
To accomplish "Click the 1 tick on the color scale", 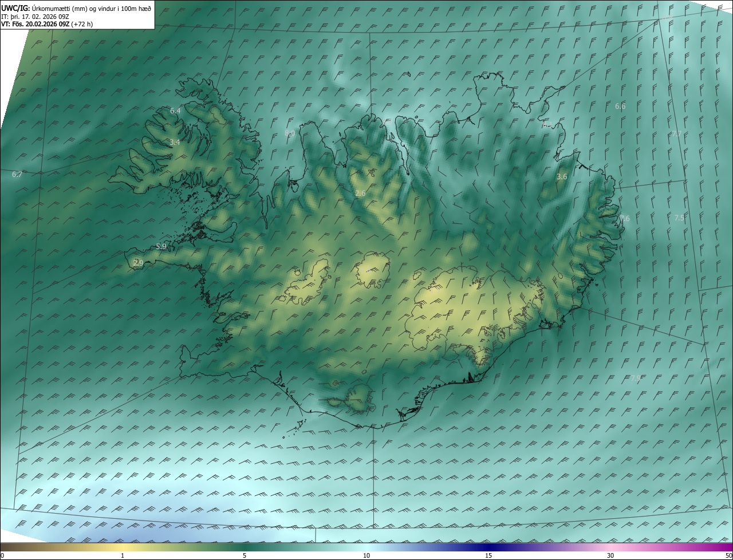I will coord(123,555).
